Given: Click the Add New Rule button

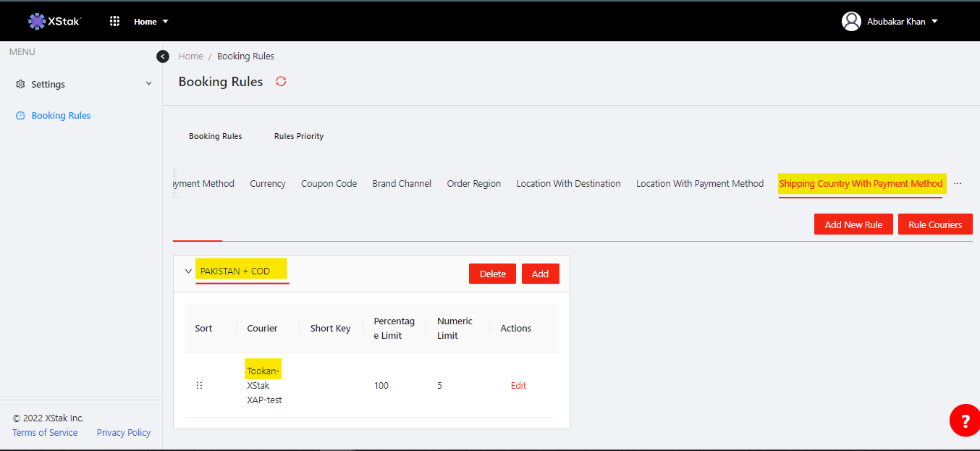Looking at the screenshot, I should point(853,224).
